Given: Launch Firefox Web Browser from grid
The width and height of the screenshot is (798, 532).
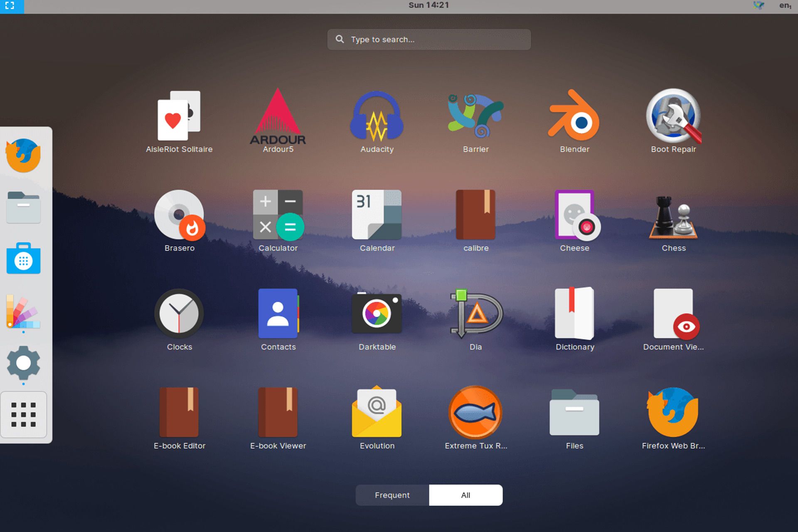Looking at the screenshot, I should 673,418.
